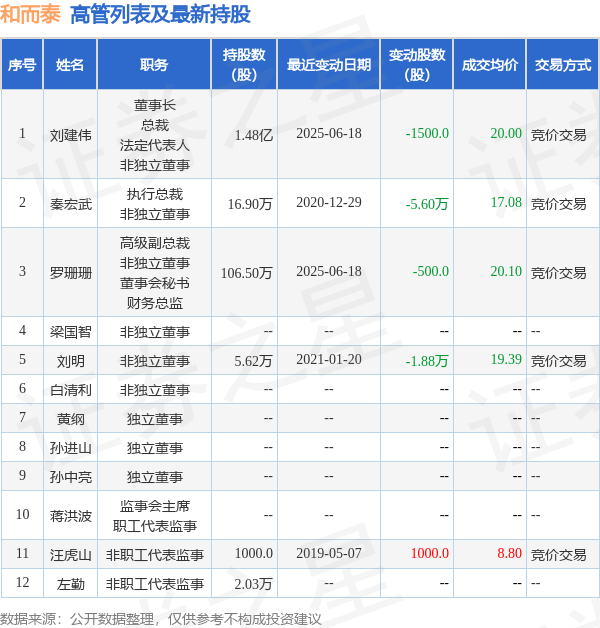Click 罗珊珊's position 财务总监
Screen dimensions: 600x628
click(x=155, y=303)
